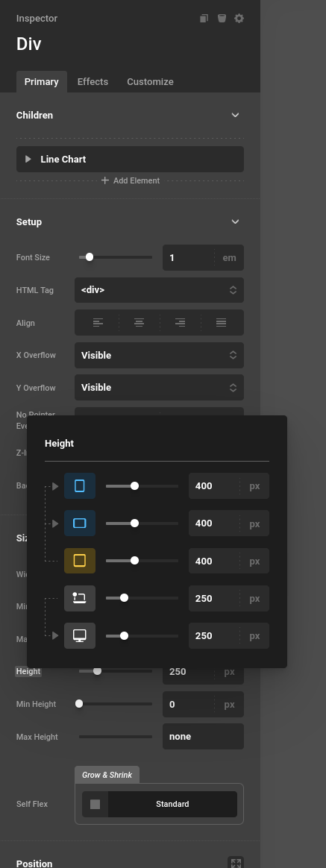The height and width of the screenshot is (868, 326).
Task: Click the delete bucket icon in Inspector header
Action: pos(222,18)
